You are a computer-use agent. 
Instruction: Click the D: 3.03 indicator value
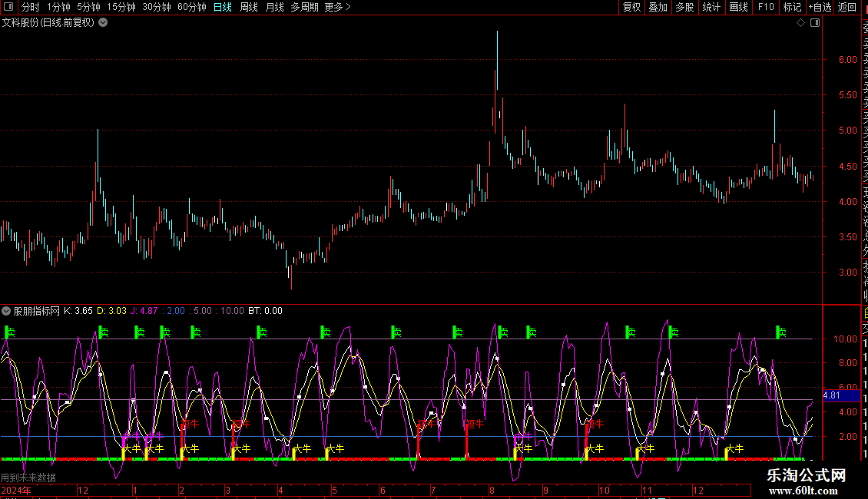(x=112, y=311)
